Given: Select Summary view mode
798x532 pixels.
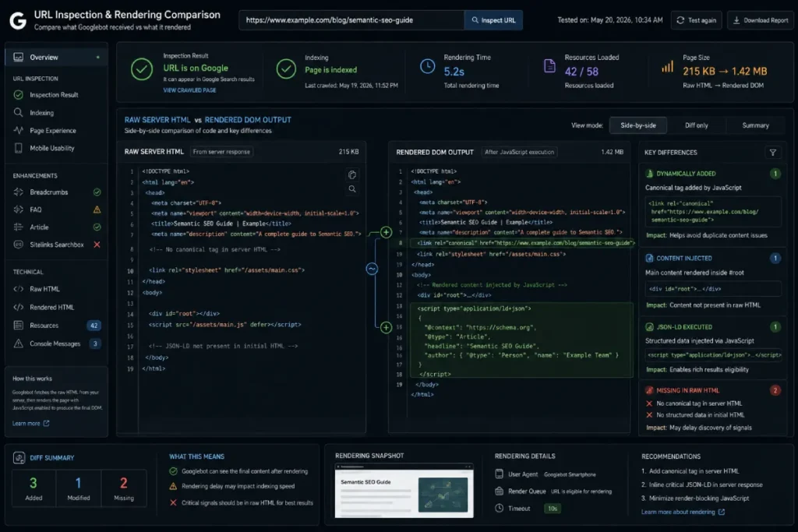Looking at the screenshot, I should [755, 125].
